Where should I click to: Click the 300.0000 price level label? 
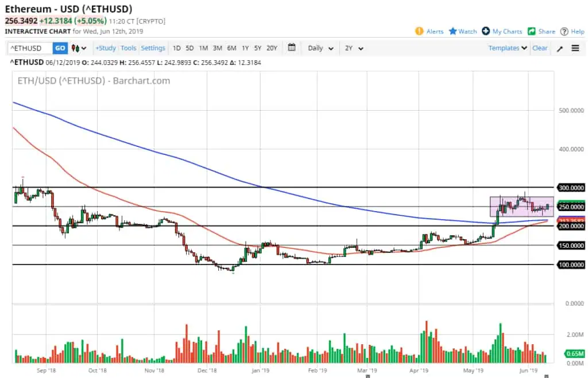pyautogui.click(x=571, y=188)
